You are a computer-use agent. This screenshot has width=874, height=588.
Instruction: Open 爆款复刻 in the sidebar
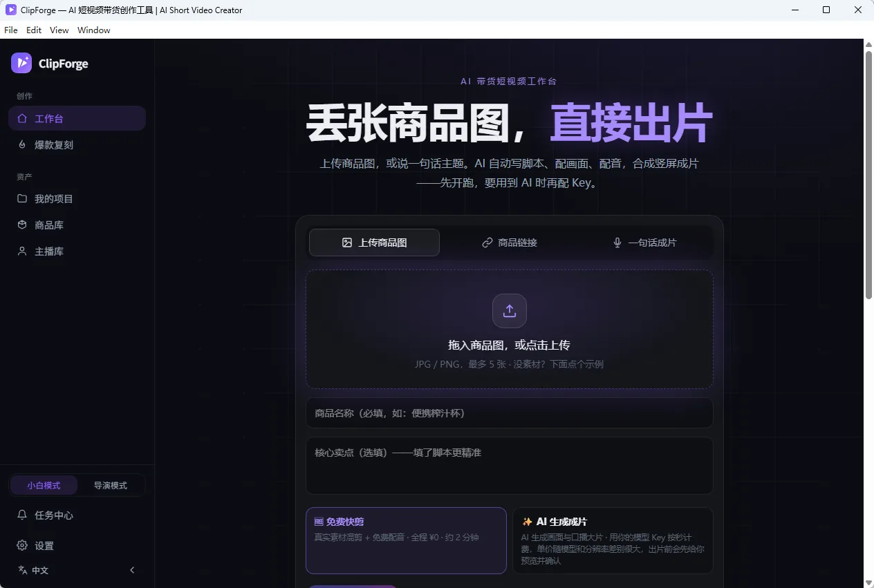(x=77, y=144)
